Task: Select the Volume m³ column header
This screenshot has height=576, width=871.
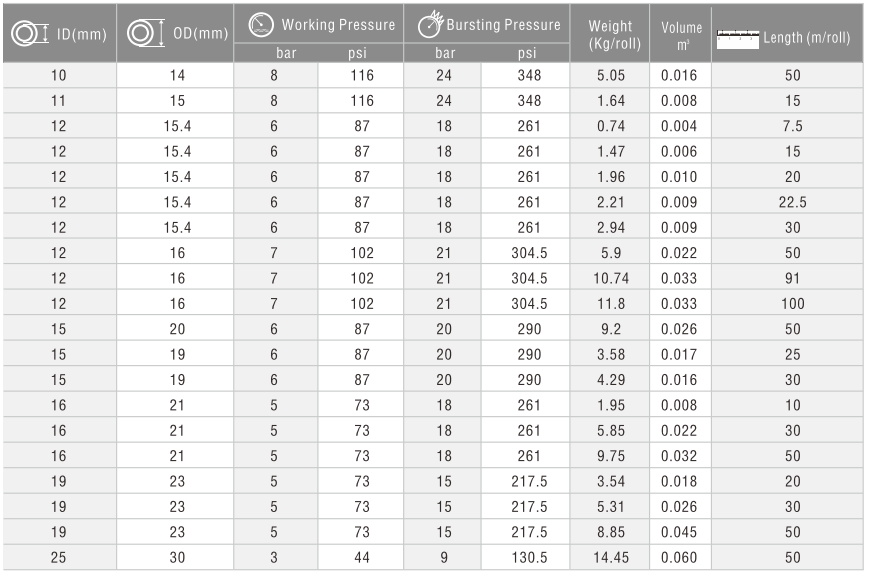Action: click(x=681, y=33)
